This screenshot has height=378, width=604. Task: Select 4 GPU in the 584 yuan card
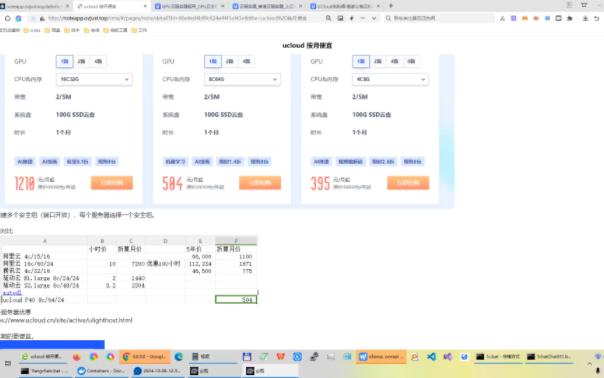[247, 61]
